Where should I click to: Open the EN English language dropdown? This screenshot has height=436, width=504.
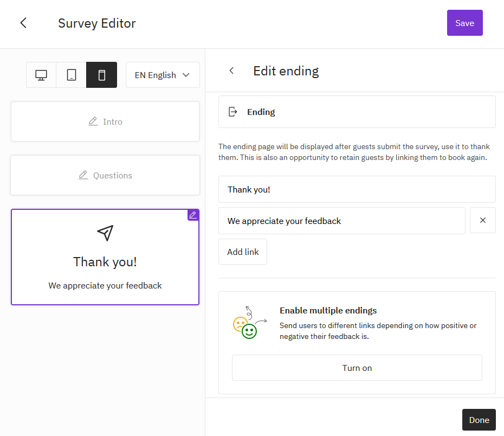163,75
